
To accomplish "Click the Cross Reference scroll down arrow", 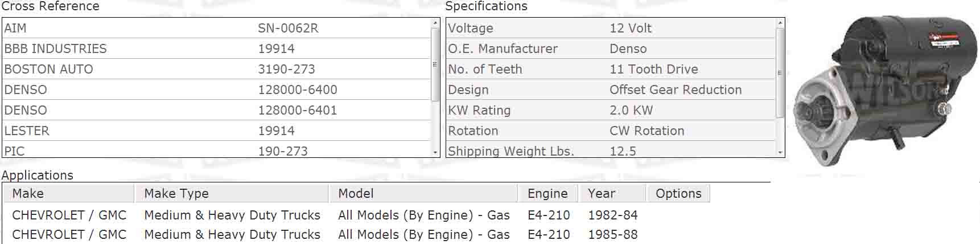I will 435,152.
